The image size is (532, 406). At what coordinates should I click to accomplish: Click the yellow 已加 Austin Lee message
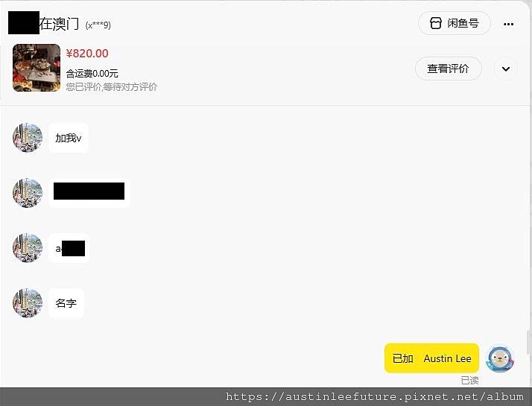point(431,358)
